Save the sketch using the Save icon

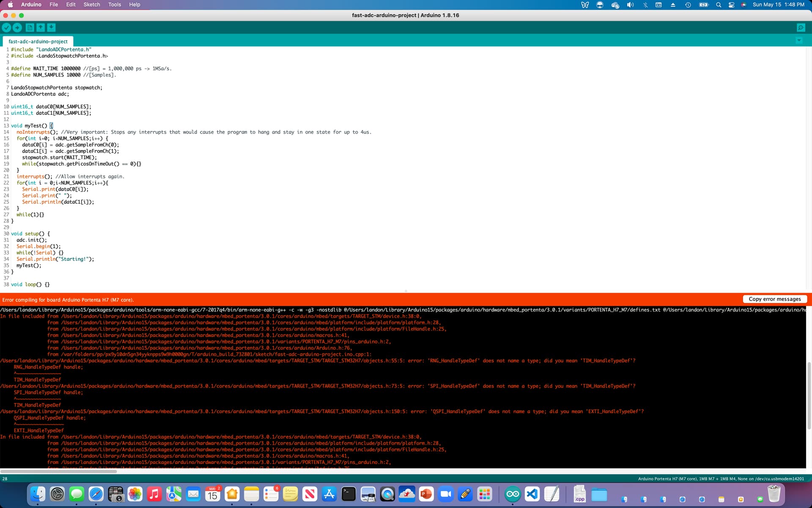[51, 28]
